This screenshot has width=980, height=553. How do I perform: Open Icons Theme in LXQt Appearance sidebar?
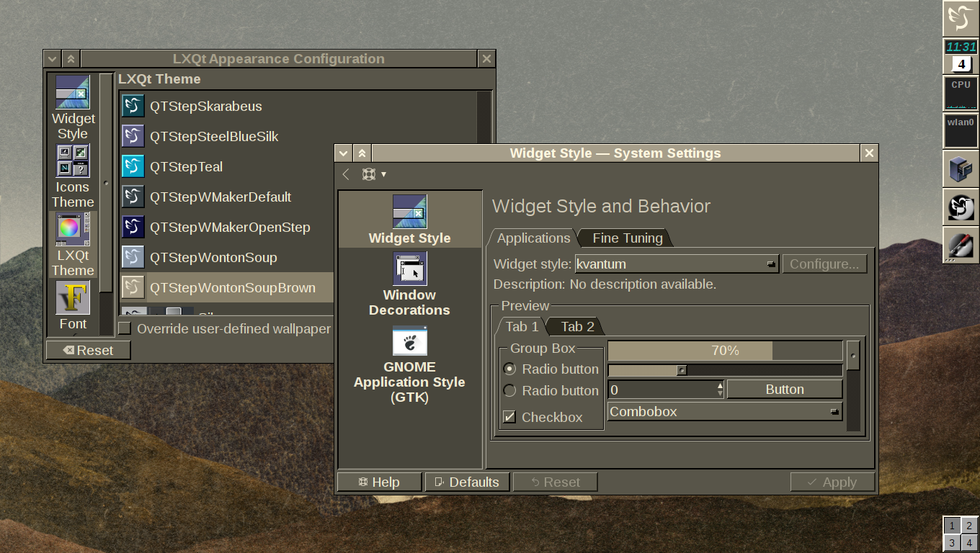point(73,176)
